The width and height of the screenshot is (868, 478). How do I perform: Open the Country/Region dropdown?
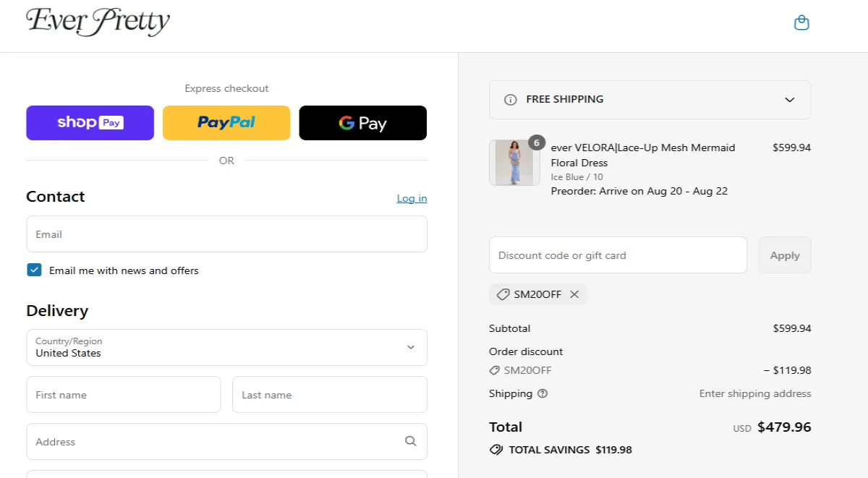(409, 347)
